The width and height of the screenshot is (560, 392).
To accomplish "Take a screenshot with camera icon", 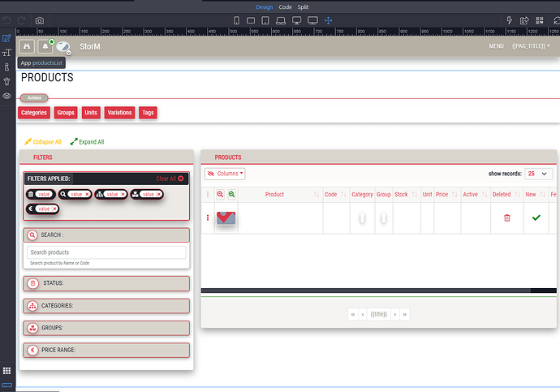I will [40, 21].
